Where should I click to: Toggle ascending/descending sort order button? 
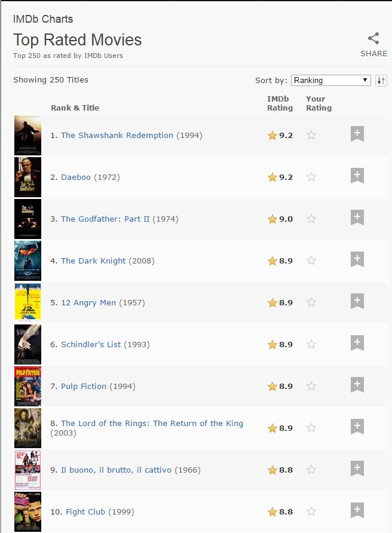[x=381, y=81]
